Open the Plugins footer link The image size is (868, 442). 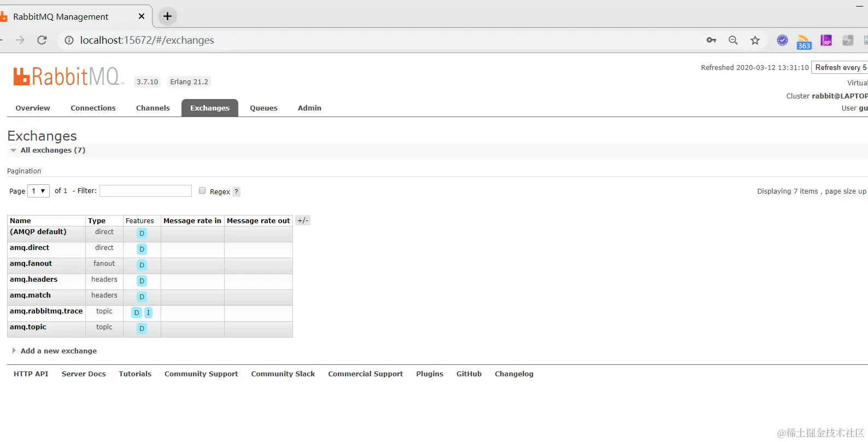point(430,374)
